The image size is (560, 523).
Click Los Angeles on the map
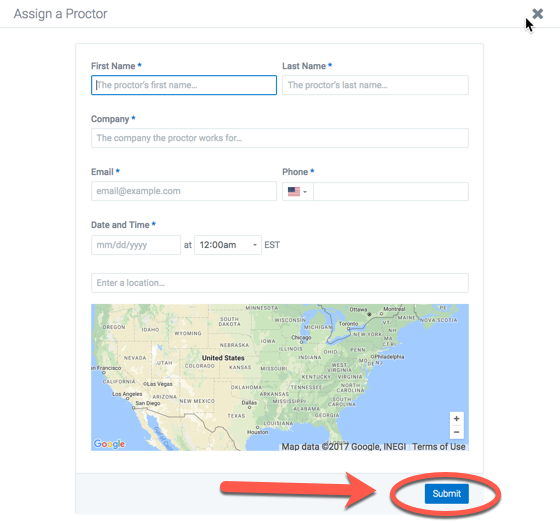pyautogui.click(x=127, y=394)
